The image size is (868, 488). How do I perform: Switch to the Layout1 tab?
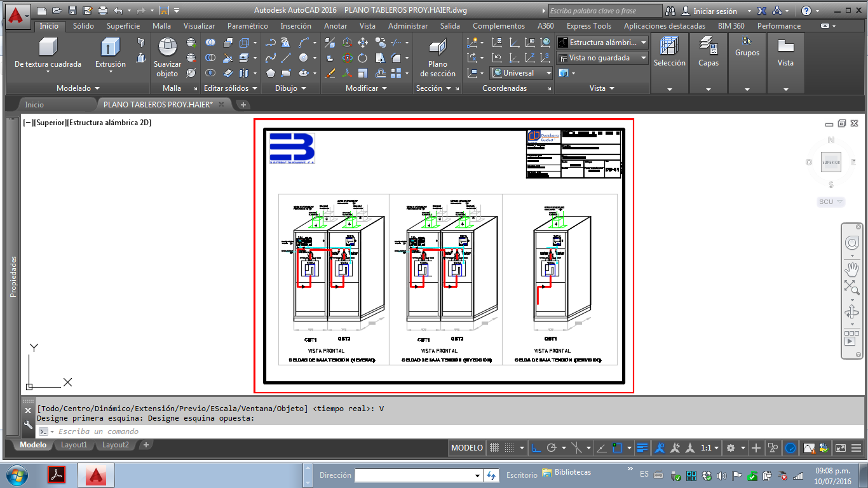(x=74, y=445)
